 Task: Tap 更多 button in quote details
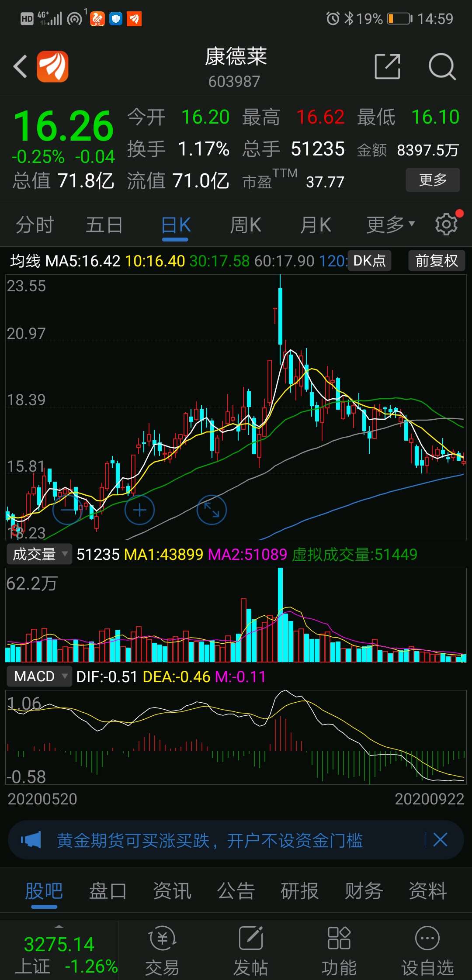(x=433, y=180)
